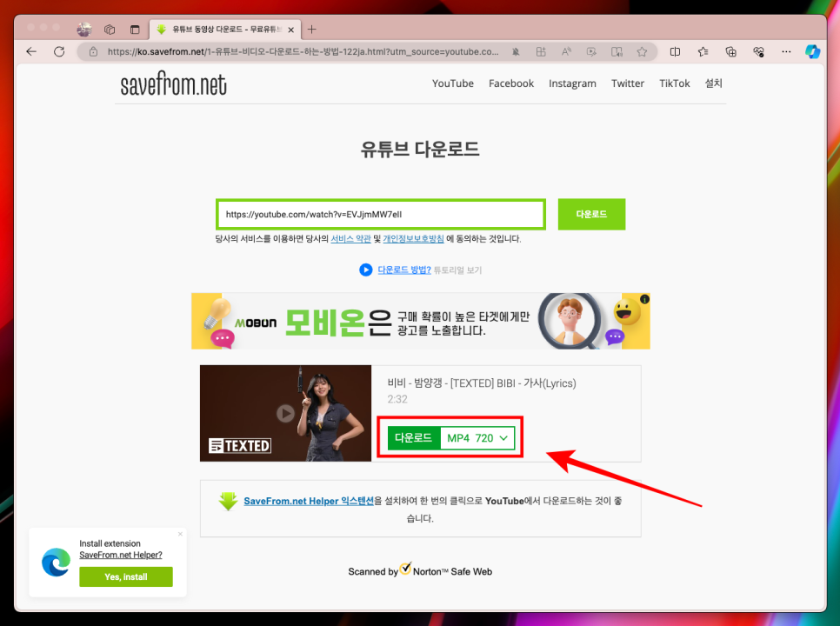Open the workspaces icon in title bar
840x626 pixels.
tap(110, 30)
